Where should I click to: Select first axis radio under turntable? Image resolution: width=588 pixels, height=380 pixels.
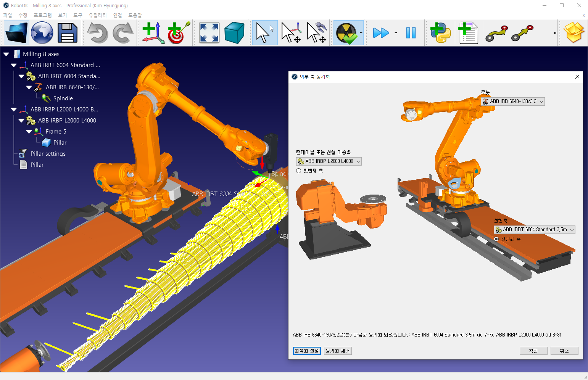tap(299, 171)
